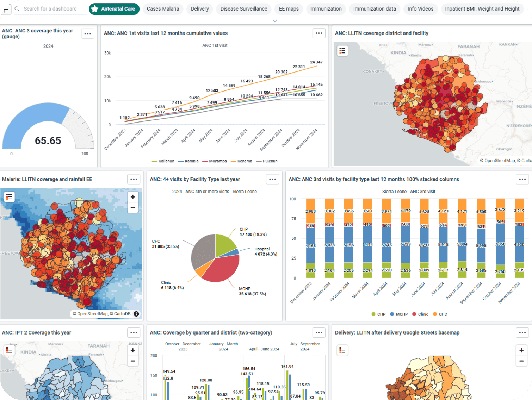Viewport: 532px width, 400px height.
Task: Click the 65.65 gauge value
Action: click(48, 140)
